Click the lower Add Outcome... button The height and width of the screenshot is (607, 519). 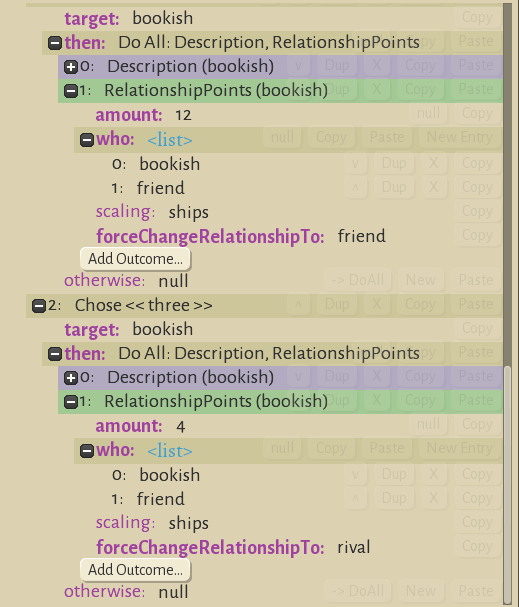(135, 570)
